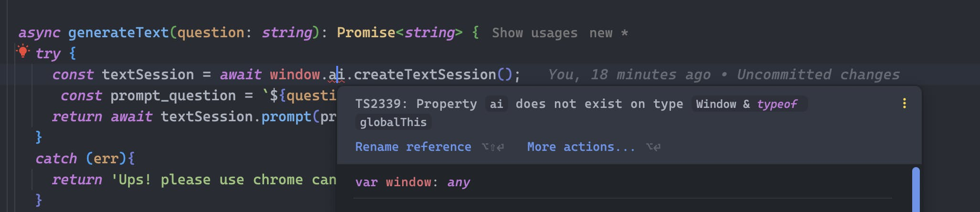The width and height of the screenshot is (980, 212).
Task: Click the textSession variable declaration
Action: coord(148,74)
